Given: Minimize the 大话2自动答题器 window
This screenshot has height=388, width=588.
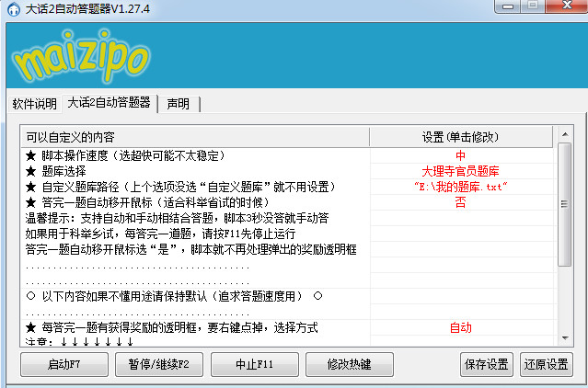Looking at the screenshot, I should click(x=508, y=6).
